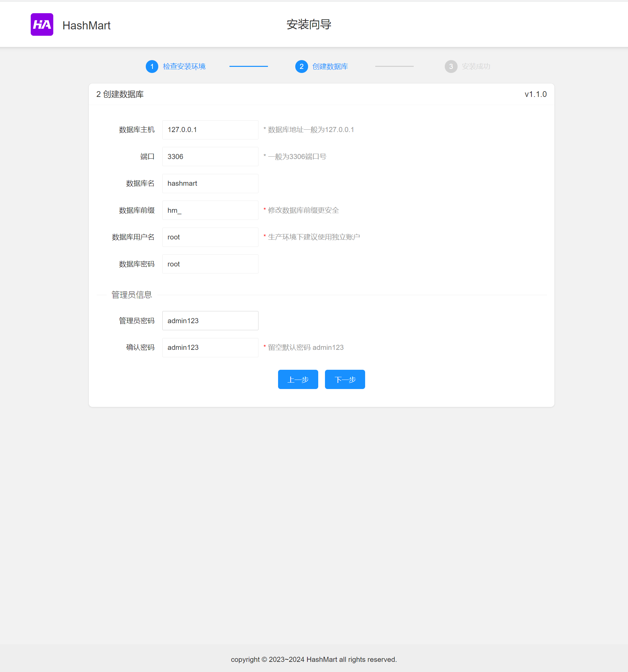
Task: Click the hint '修改数据库前缀更安全'
Action: 303,210
